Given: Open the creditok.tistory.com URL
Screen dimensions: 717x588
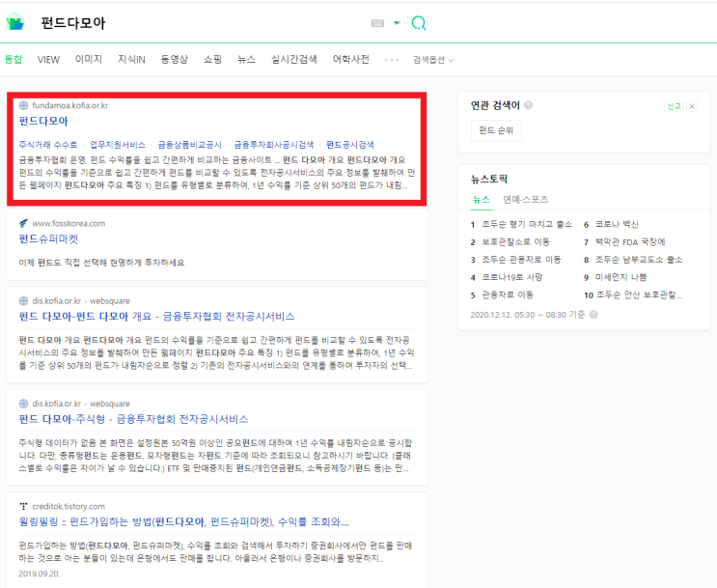Looking at the screenshot, I should click(69, 506).
